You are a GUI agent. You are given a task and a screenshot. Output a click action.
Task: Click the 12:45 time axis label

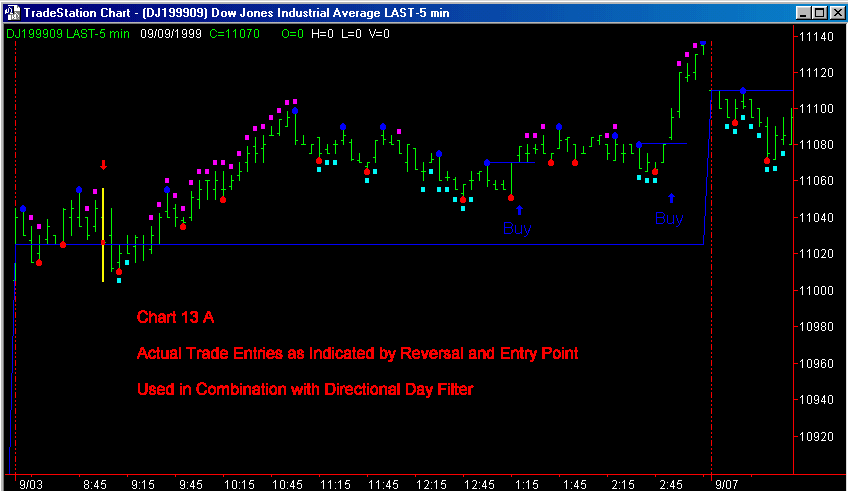point(479,485)
